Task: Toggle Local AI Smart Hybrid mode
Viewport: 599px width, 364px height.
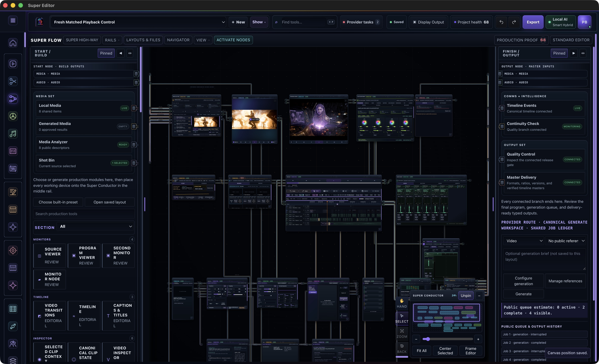Action: tap(560, 22)
